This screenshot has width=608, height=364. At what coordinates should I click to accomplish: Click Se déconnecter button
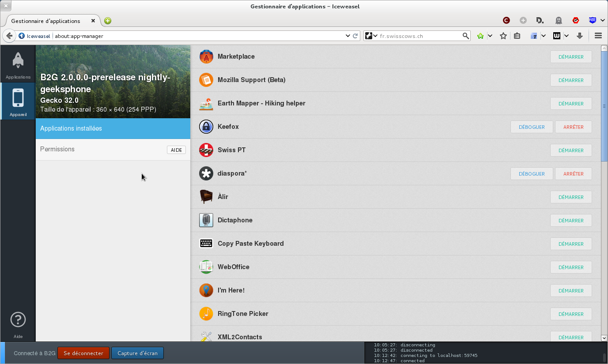click(x=83, y=353)
